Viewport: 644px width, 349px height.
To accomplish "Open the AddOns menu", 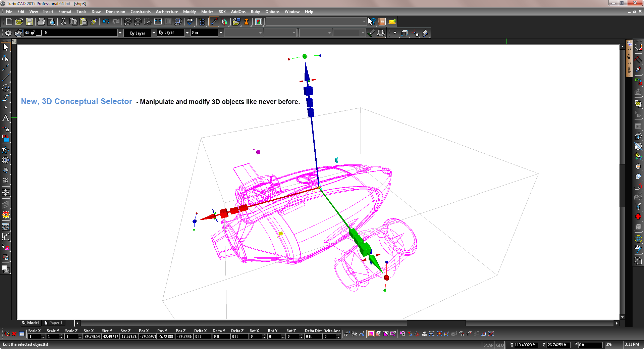I will pos(238,12).
